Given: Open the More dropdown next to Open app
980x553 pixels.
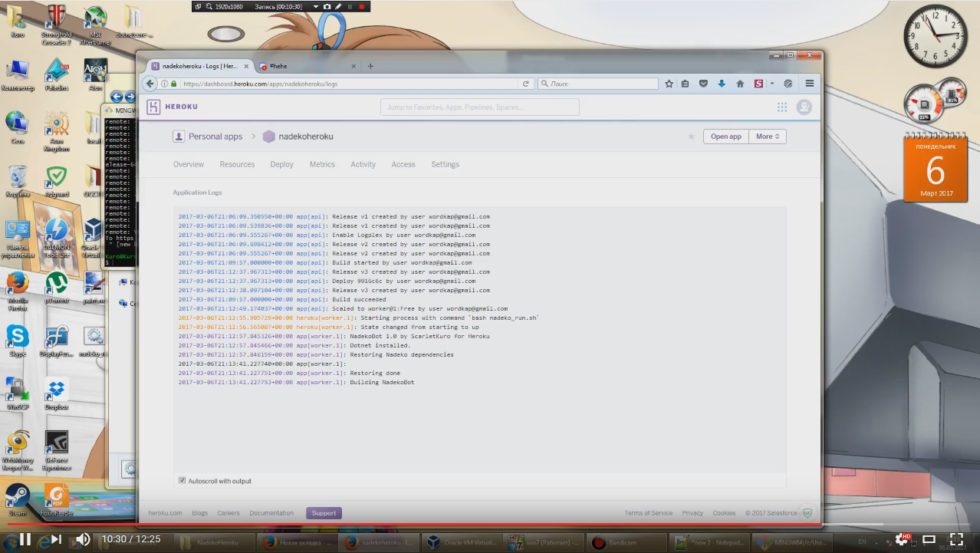Looking at the screenshot, I should coord(767,136).
